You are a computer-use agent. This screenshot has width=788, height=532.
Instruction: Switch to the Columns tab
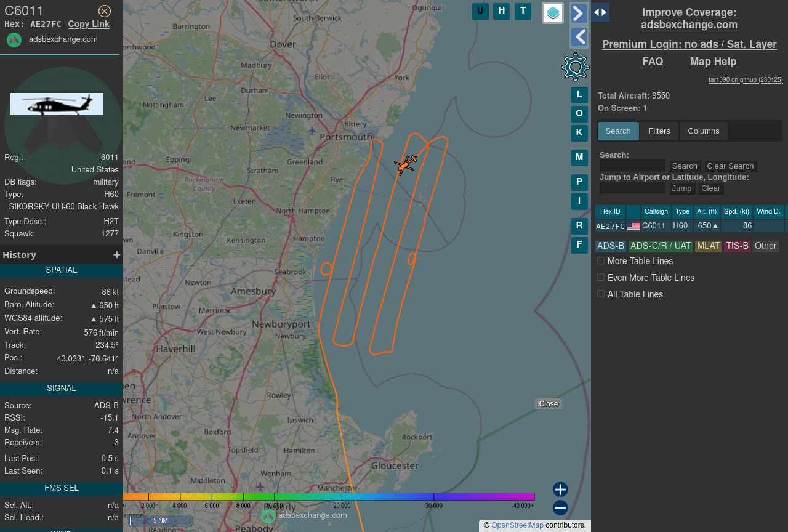[704, 131]
